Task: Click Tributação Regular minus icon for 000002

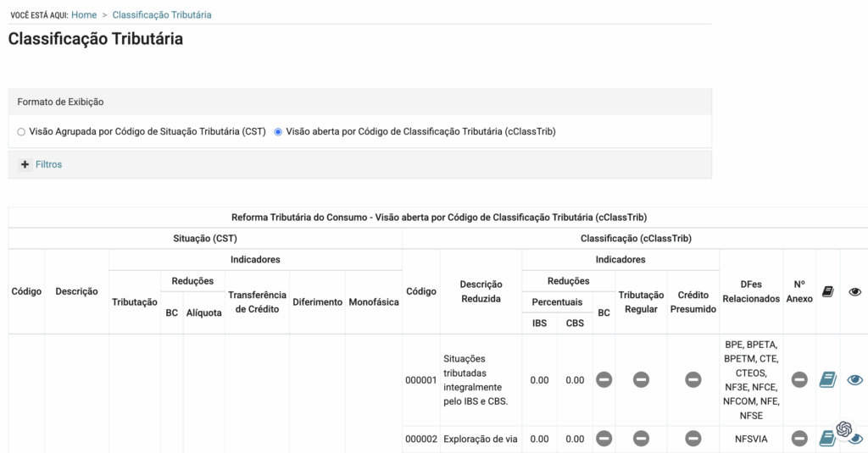Action: pyautogui.click(x=641, y=439)
